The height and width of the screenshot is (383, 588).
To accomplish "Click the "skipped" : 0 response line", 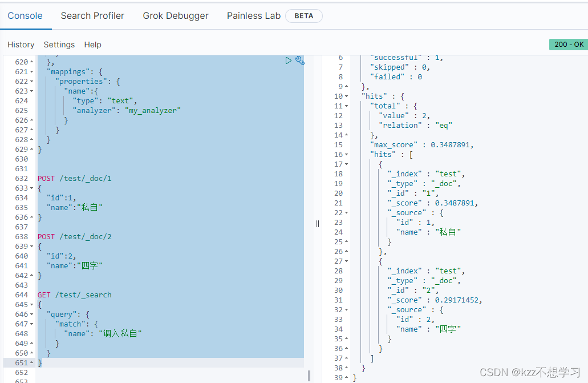I will pos(400,67).
